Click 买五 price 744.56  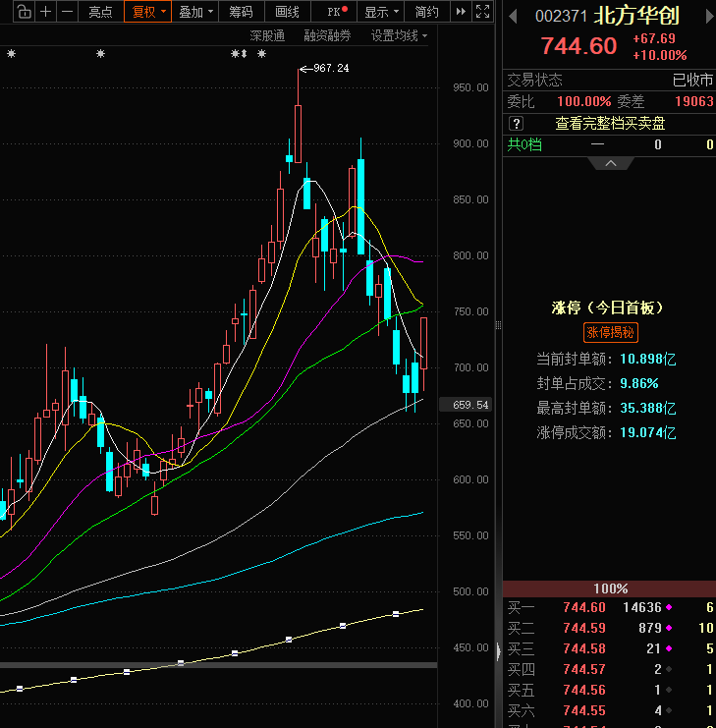click(584, 690)
